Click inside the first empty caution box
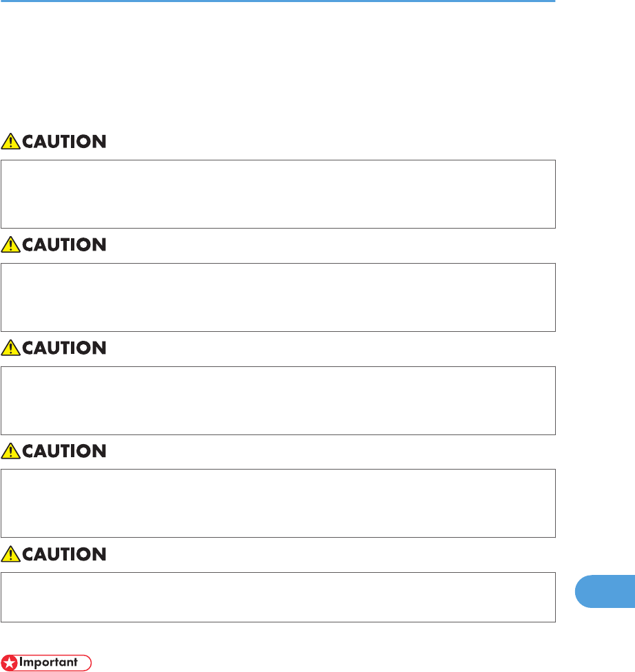The image size is (635, 672). [x=278, y=194]
